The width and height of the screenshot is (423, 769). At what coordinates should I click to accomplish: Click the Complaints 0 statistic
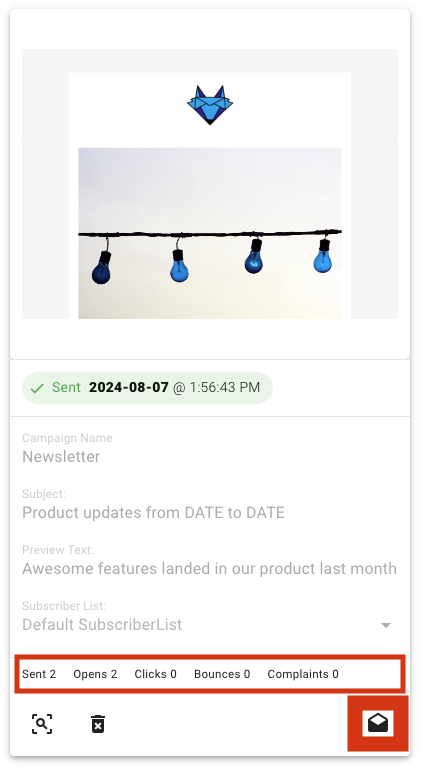[303, 674]
